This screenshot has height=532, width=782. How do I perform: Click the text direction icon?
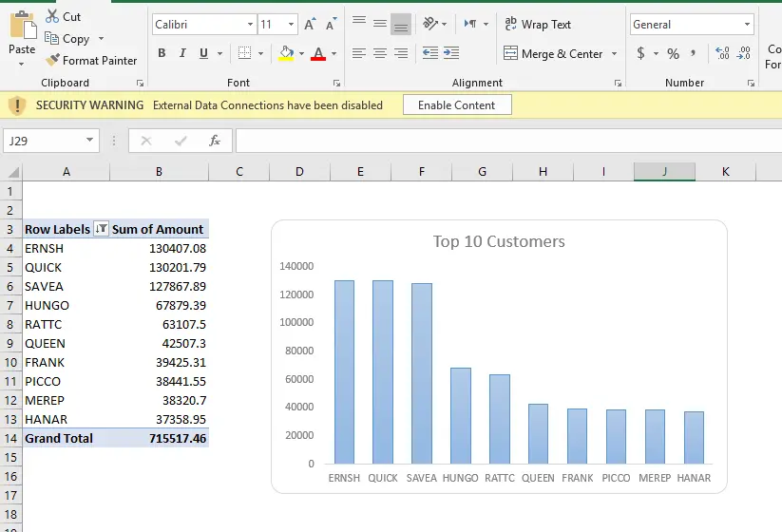click(470, 24)
